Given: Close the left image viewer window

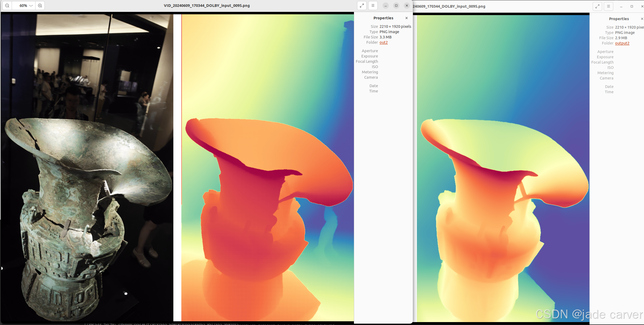Looking at the screenshot, I should tap(407, 6).
